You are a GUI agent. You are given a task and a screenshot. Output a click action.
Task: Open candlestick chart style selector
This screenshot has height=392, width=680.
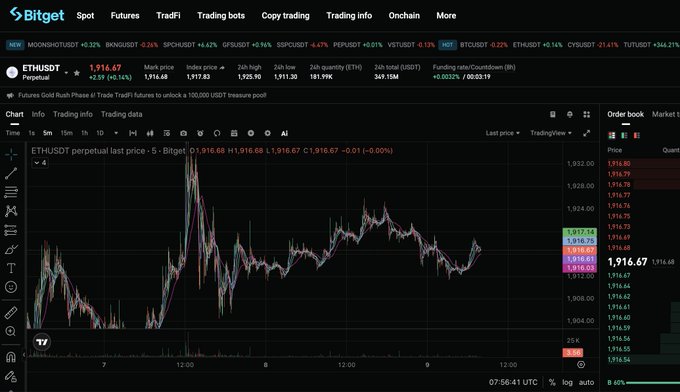point(150,133)
